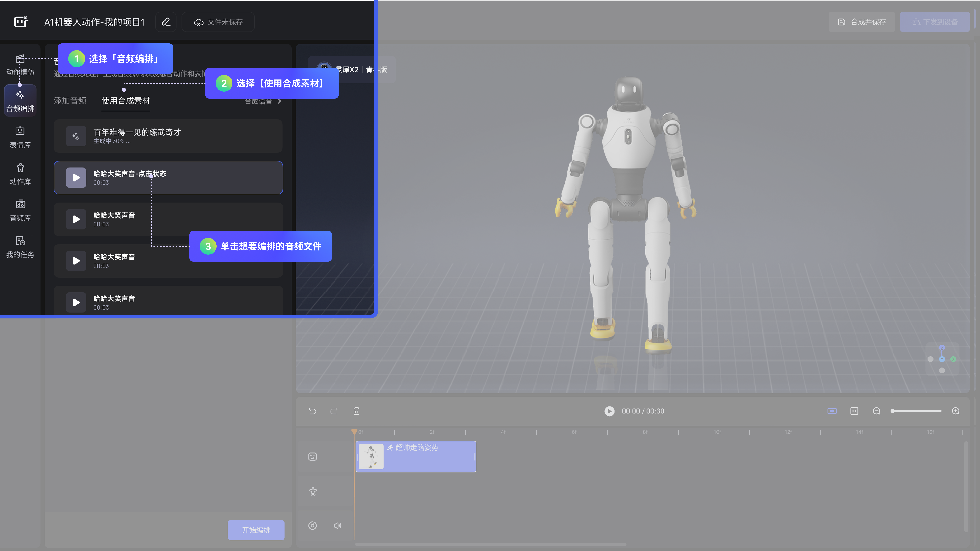Click the undo arrow in timeline toolbar

coord(312,411)
